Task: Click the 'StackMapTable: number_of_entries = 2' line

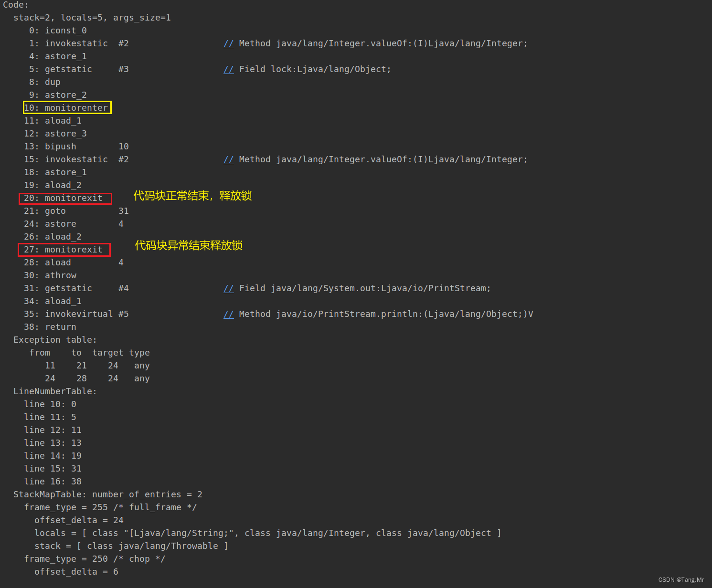Action: (x=108, y=494)
